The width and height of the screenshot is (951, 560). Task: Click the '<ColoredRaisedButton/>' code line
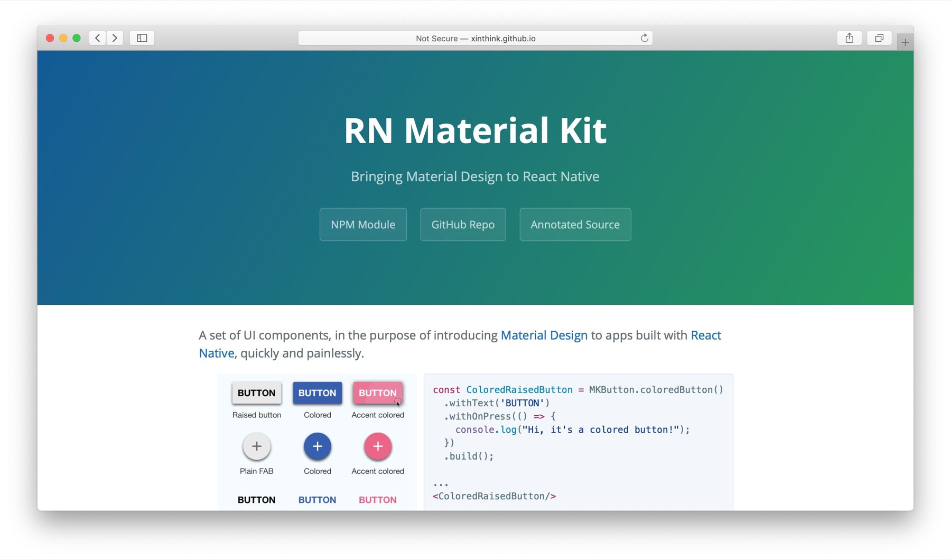coord(495,496)
